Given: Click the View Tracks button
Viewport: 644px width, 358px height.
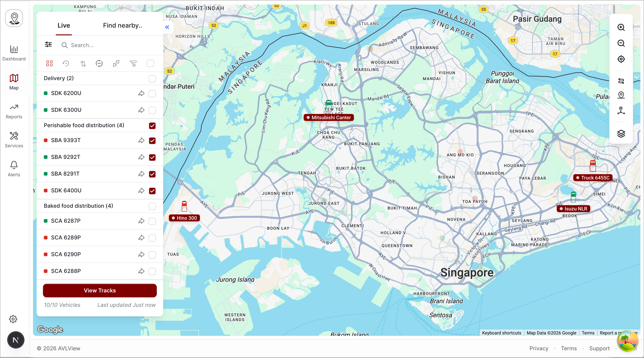Looking at the screenshot, I should coord(99,290).
